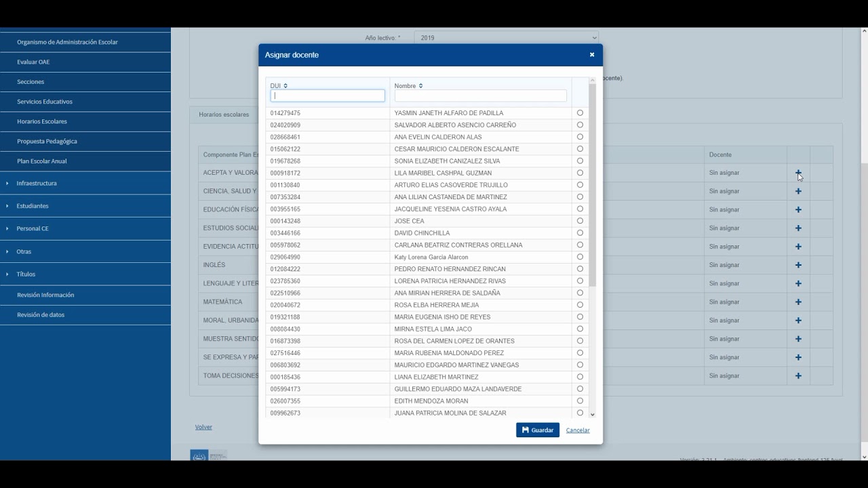The image size is (868, 488).
Task: Open Revisión de datos menu item
Action: 85,314
